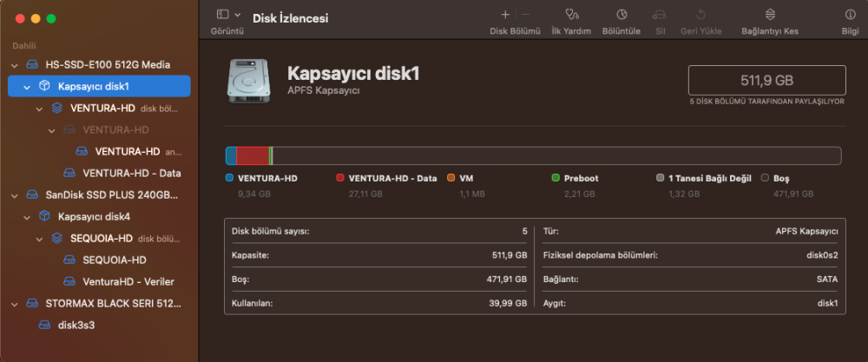The height and width of the screenshot is (362, 868).
Task: Select the VenturaHD - Veriler volume icon
Action: [69, 282]
